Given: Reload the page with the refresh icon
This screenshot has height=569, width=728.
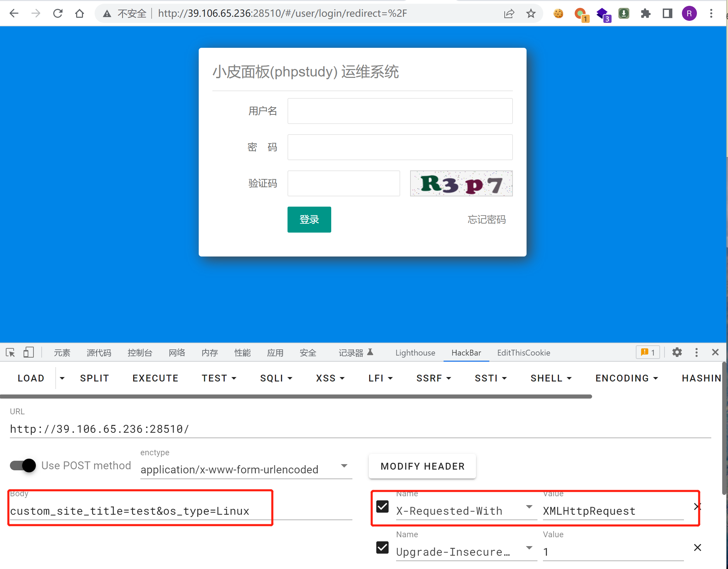Looking at the screenshot, I should point(58,13).
